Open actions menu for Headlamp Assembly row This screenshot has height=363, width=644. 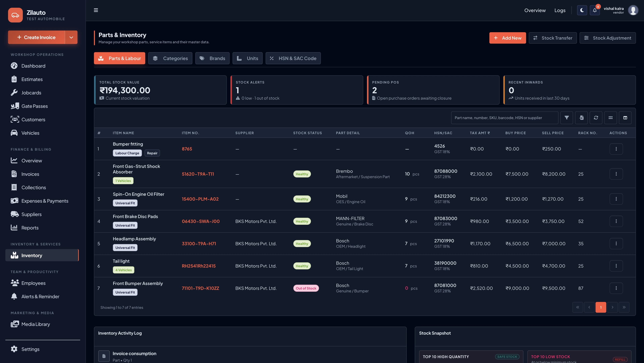pos(616,244)
